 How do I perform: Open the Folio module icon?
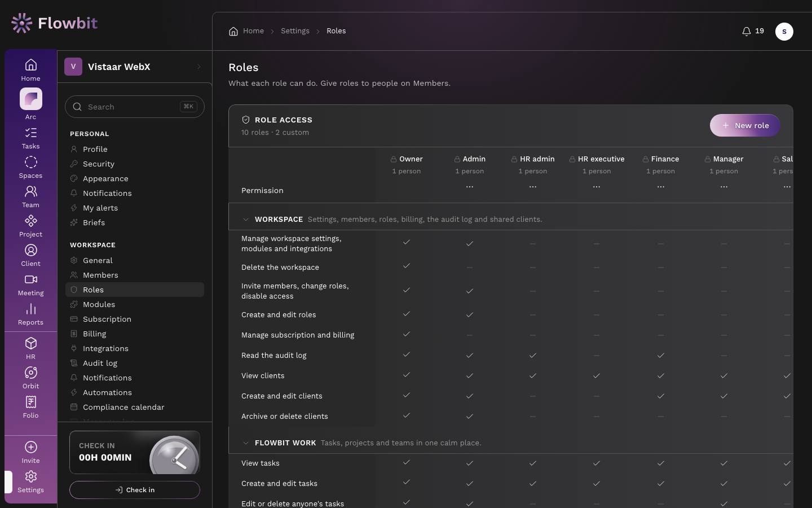pyautogui.click(x=31, y=402)
